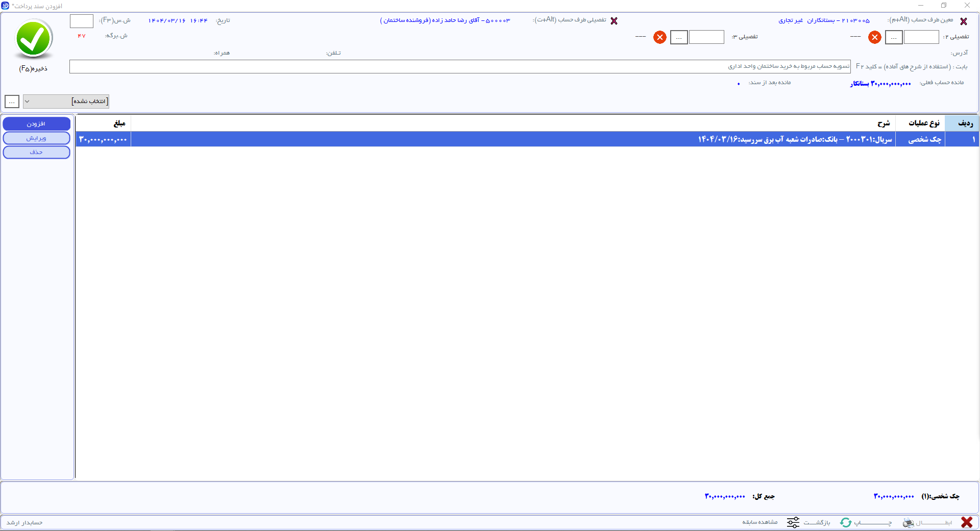Click the sheet number 47
This screenshot has height=531, width=980.
click(82, 36)
